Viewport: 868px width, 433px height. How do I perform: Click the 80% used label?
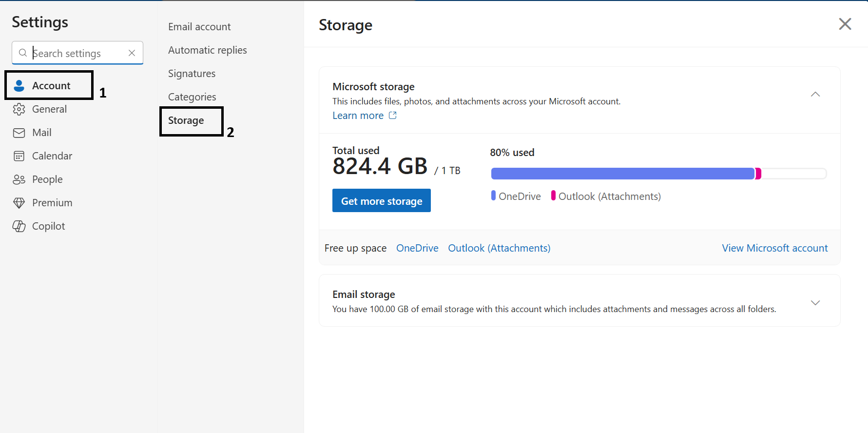(512, 153)
